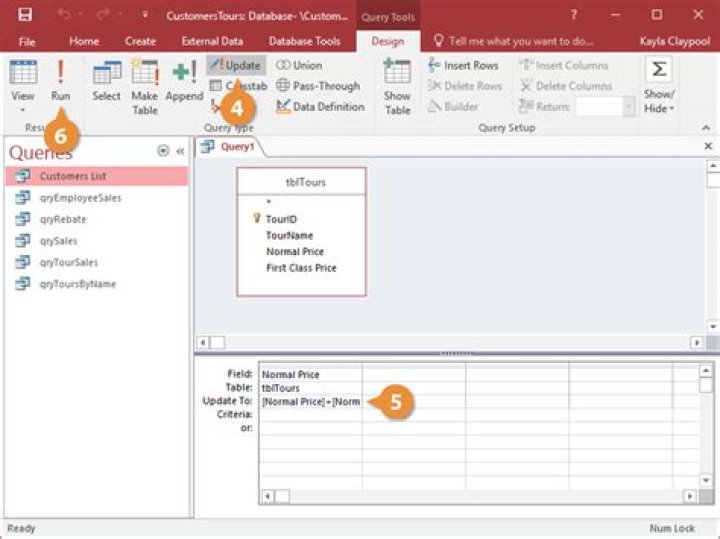The image size is (720, 539).
Task: Choose the Append query type
Action: click(184, 80)
